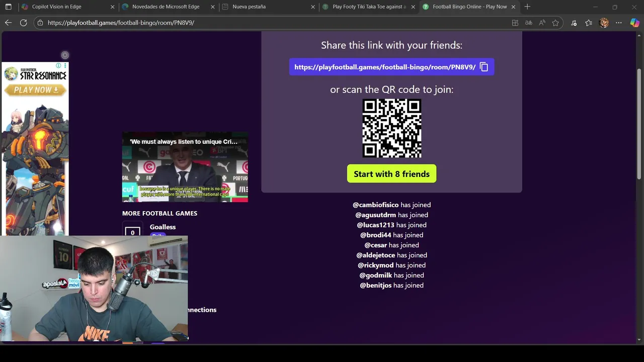Screen dimensions: 644x362
Task: Open the ad choices menu dots
Action: 65,66
